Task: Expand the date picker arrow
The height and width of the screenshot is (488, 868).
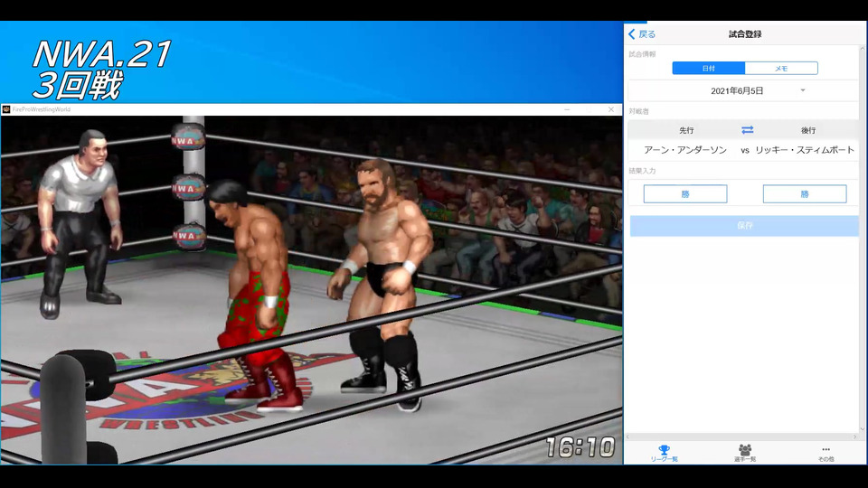Action: point(803,90)
